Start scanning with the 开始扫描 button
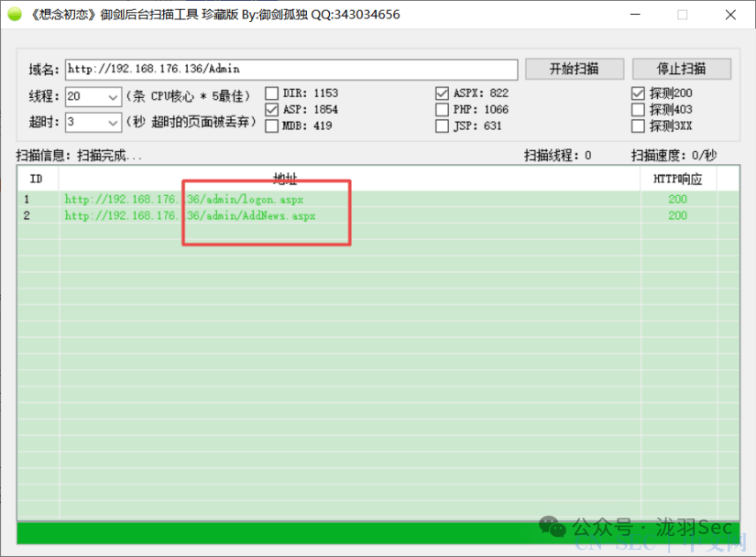 [x=575, y=69]
